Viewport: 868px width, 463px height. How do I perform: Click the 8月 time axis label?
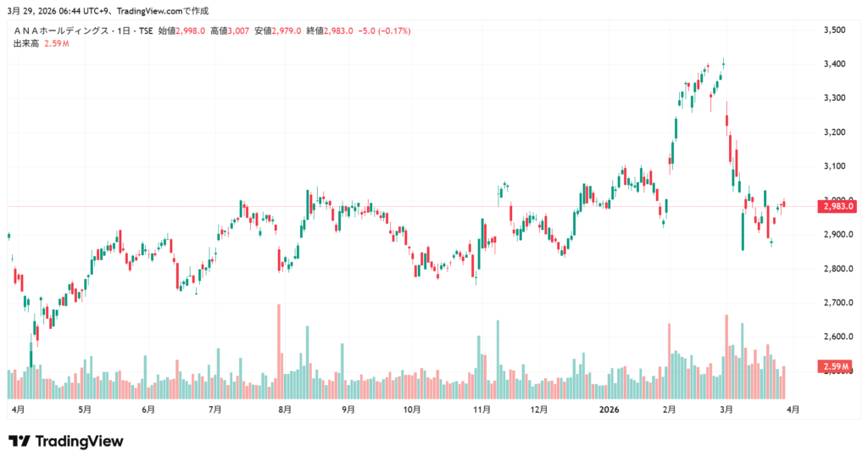pyautogui.click(x=285, y=410)
